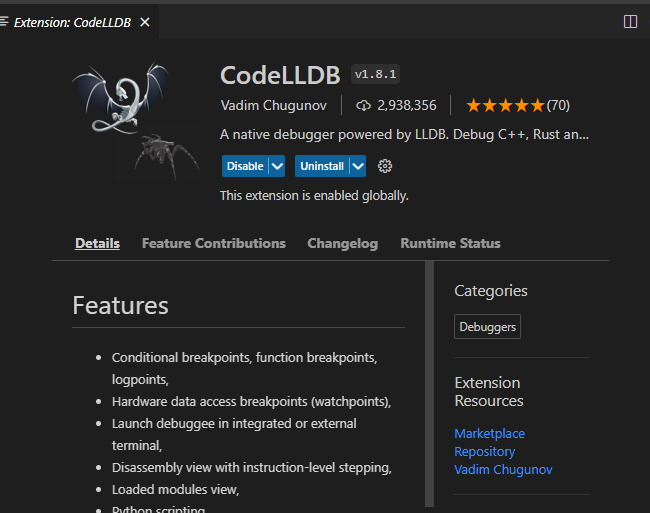Click the native debugger description text
The image size is (650, 513).
pyautogui.click(x=404, y=135)
